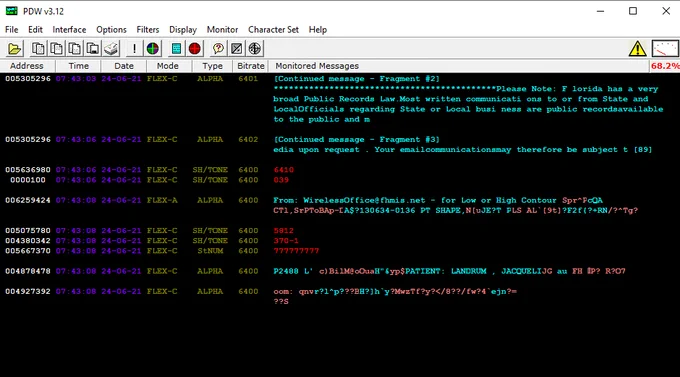680x377 pixels.
Task: Click the yellow open folder toolbar icon
Action: coord(14,49)
